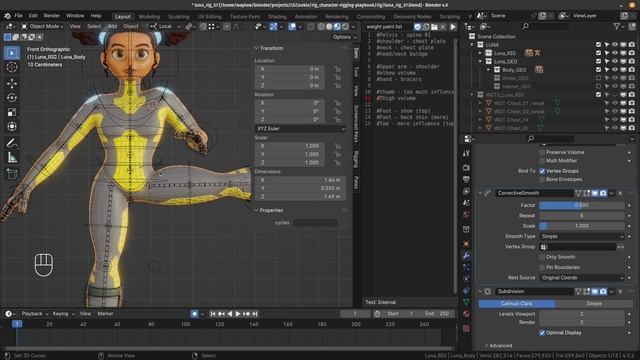Image resolution: width=640 pixels, height=360 pixels.
Task: Choose the Annotate tool
Action: (x=12, y=143)
